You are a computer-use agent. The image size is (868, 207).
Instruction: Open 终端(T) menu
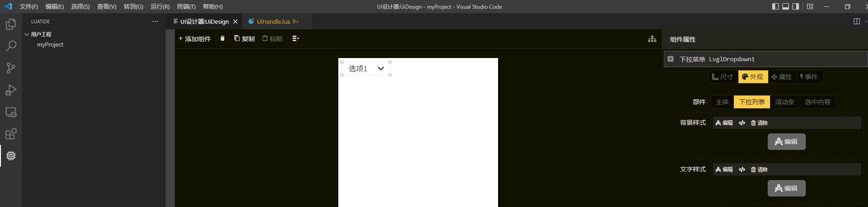click(186, 6)
